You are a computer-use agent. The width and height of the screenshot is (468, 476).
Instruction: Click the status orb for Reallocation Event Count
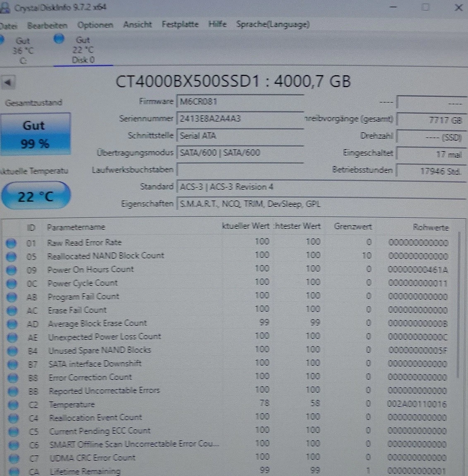coord(13,418)
